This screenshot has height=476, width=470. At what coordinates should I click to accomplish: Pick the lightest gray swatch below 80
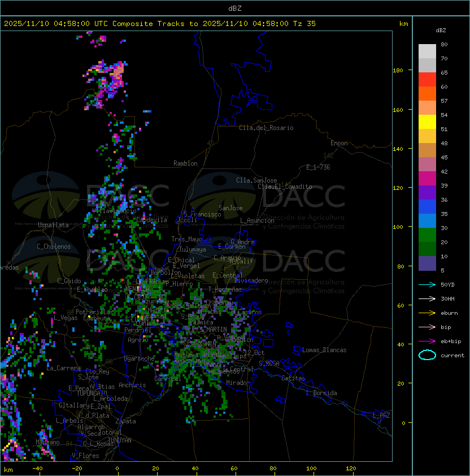427,51
